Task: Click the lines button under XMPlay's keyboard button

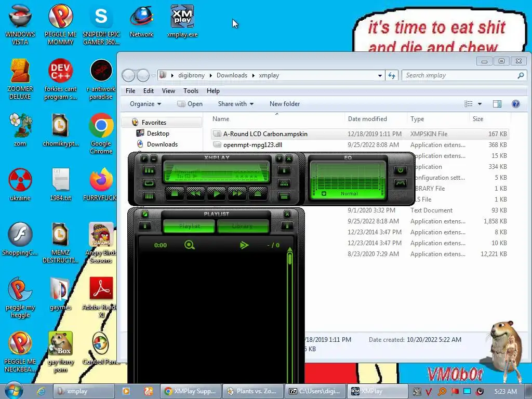Action: point(284,196)
